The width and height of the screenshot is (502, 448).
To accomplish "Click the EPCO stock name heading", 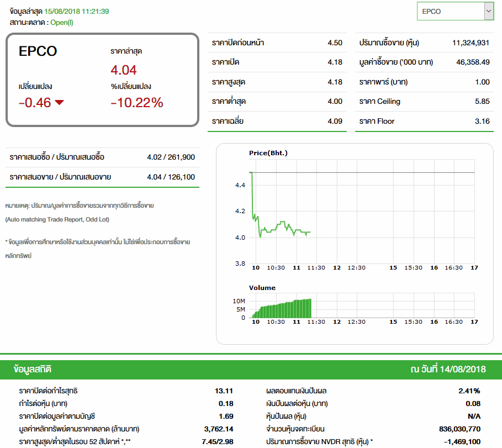I will coord(38,51).
